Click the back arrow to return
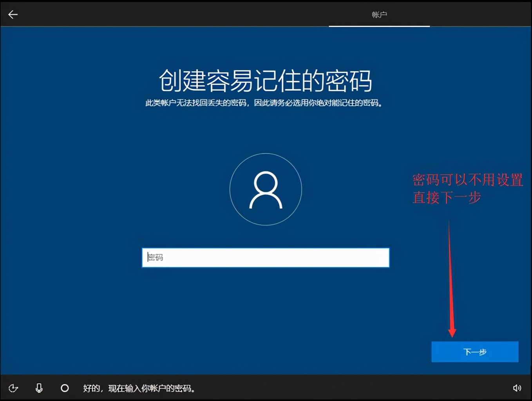Viewport: 532px width, 401px height. pos(13,14)
